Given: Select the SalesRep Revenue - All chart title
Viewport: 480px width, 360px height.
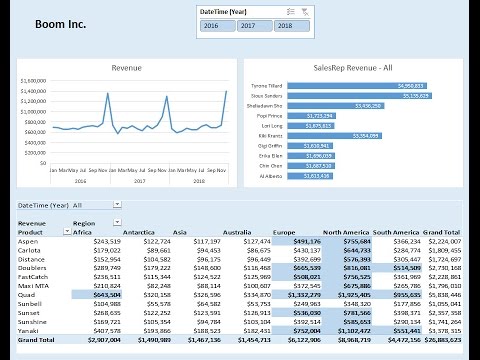Looking at the screenshot, I should [x=353, y=68].
